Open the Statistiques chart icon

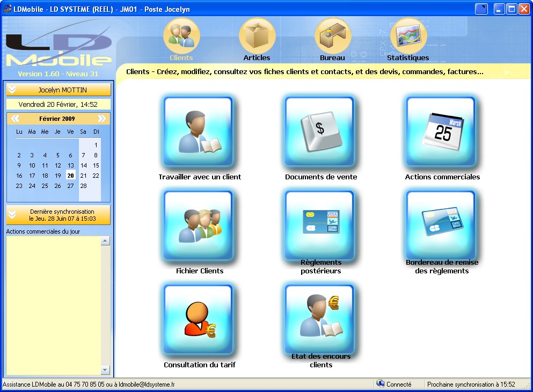(x=408, y=35)
